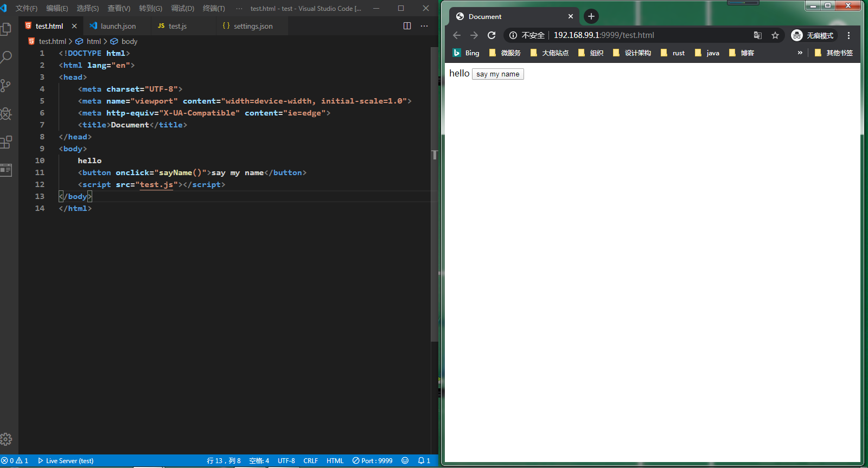Open the 调试(D) menu

182,8
